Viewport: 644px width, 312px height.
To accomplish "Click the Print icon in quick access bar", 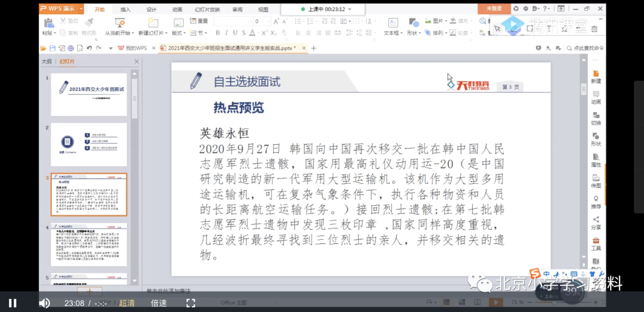I will coord(70,48).
